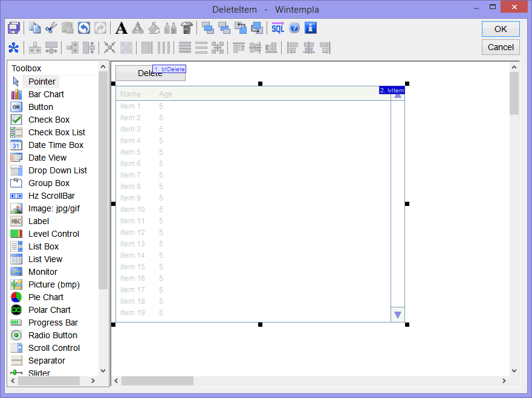Screen dimensions: 532x398
Task: Click the blue pinwheel icon in the second toolbar row
Action: tap(14, 48)
